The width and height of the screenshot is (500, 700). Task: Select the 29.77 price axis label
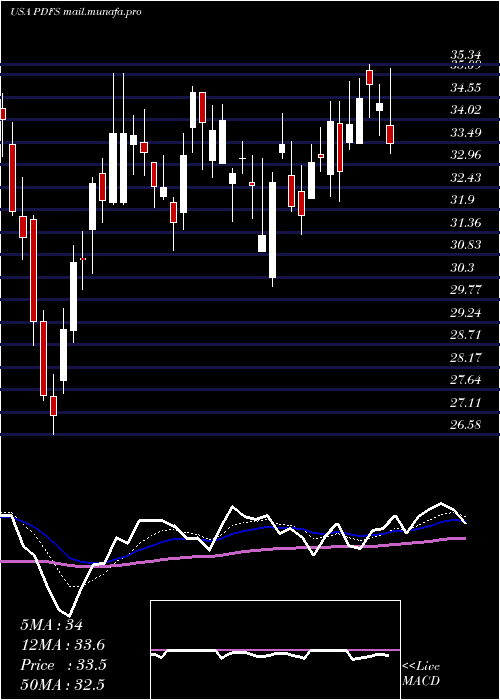(466, 290)
